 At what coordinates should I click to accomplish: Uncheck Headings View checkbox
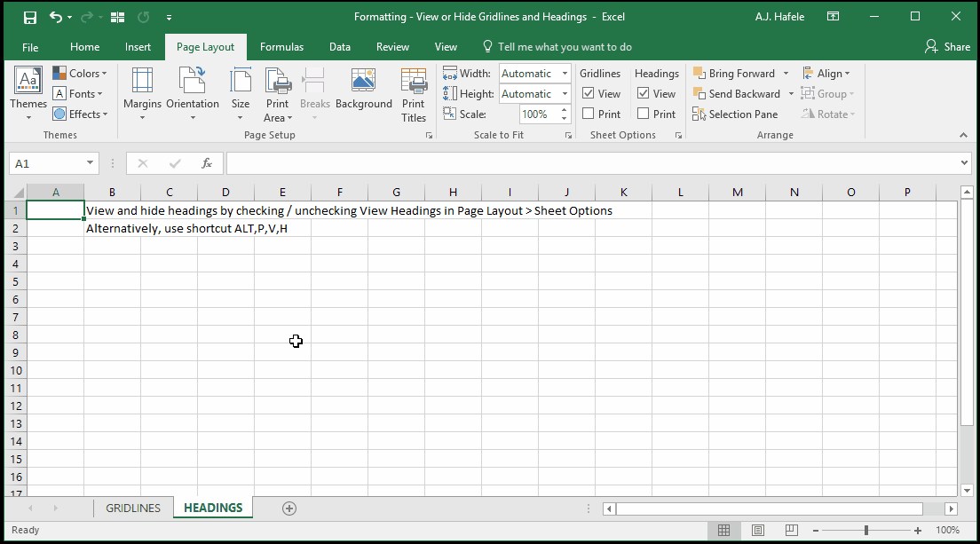(x=643, y=94)
